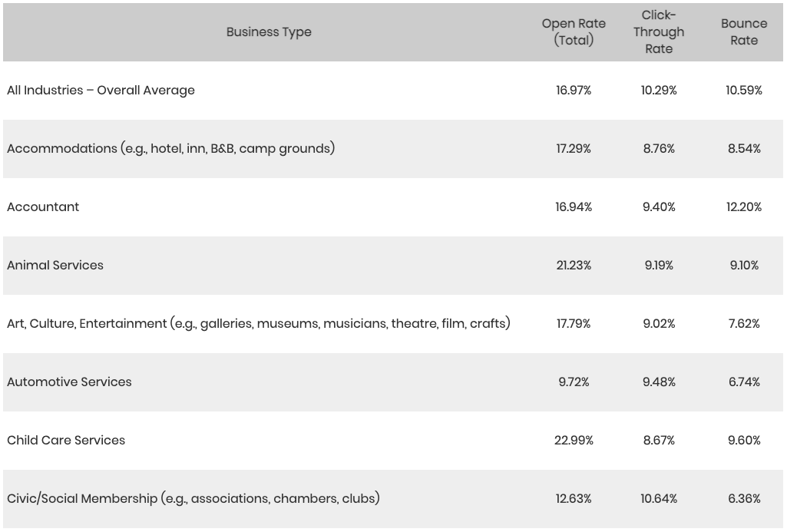Click the Automotive Services row label

[x=69, y=382]
